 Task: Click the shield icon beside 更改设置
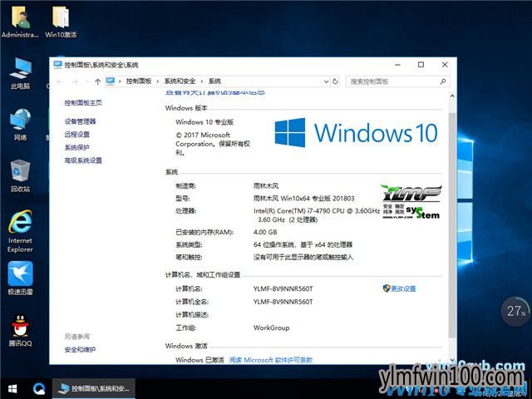(x=386, y=288)
